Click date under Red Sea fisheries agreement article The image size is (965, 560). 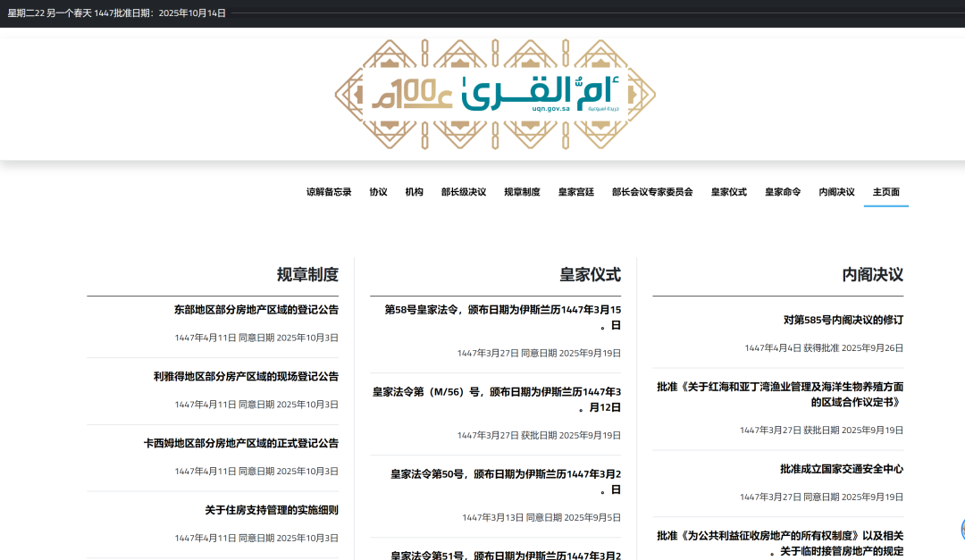tap(821, 430)
